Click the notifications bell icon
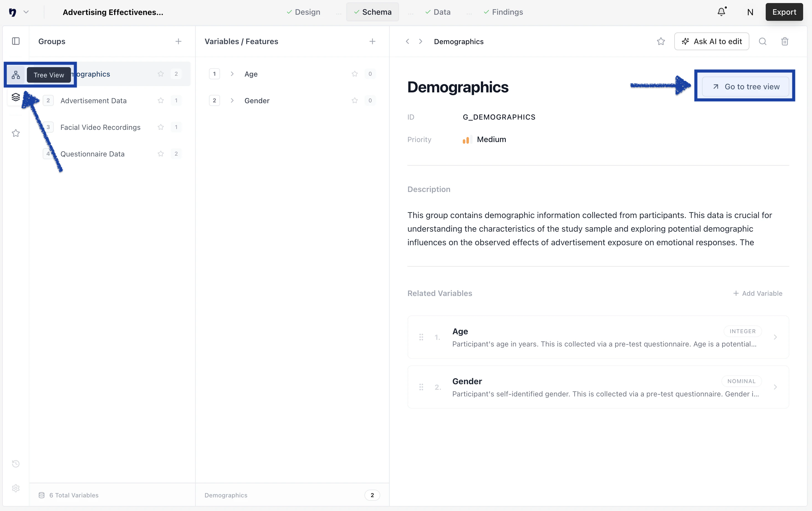The image size is (812, 511). 721,12
